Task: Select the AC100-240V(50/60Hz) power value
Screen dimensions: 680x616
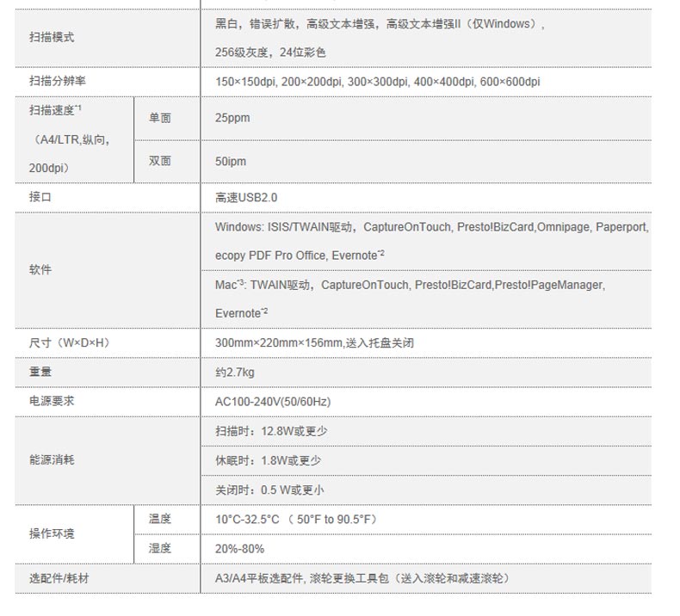Action: [272, 402]
